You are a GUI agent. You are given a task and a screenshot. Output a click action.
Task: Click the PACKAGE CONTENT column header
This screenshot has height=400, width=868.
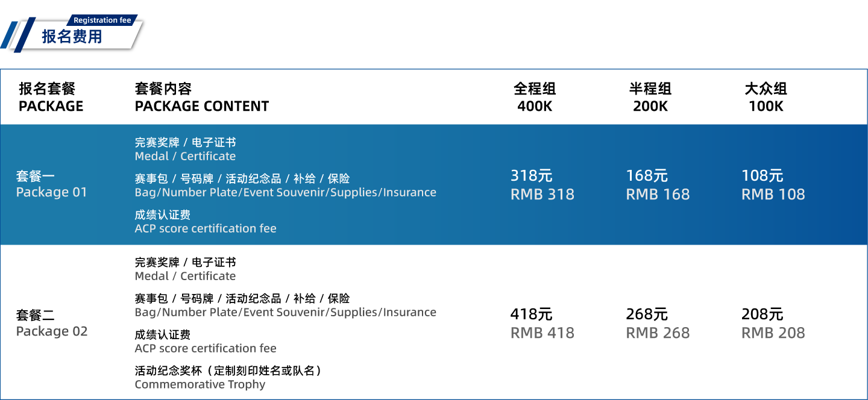[201, 98]
